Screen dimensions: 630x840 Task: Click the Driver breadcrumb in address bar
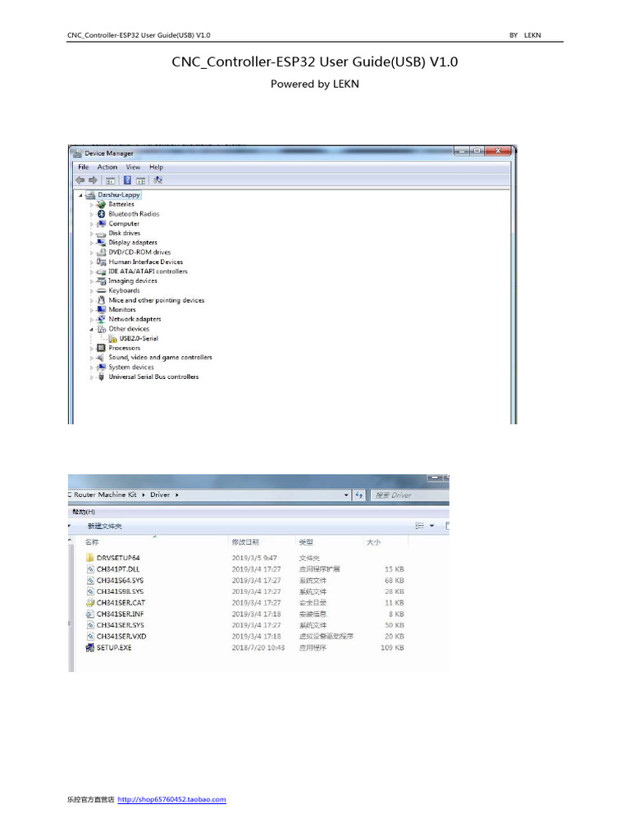(160, 495)
